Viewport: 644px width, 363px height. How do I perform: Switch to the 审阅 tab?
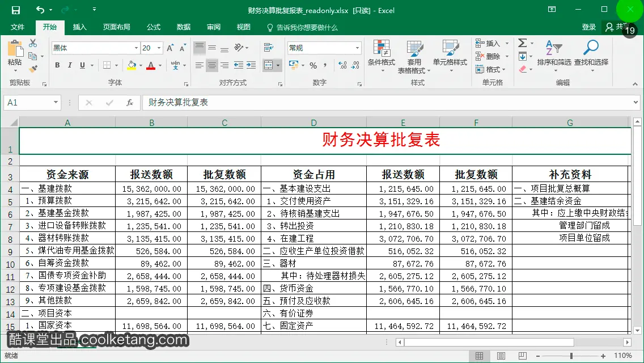pos(214,27)
